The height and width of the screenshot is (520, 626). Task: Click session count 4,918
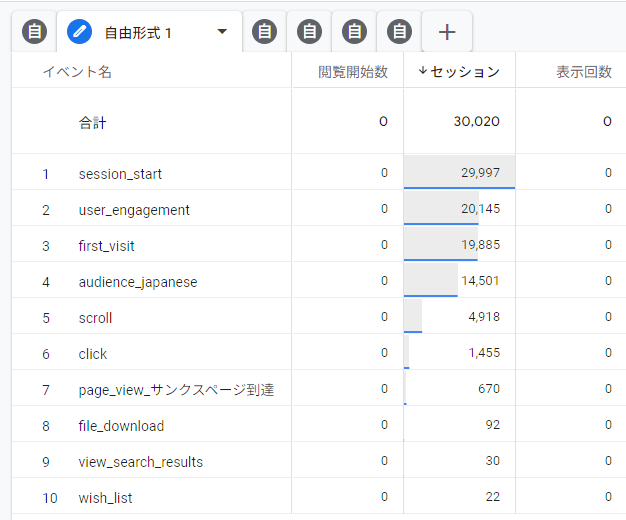[484, 317]
